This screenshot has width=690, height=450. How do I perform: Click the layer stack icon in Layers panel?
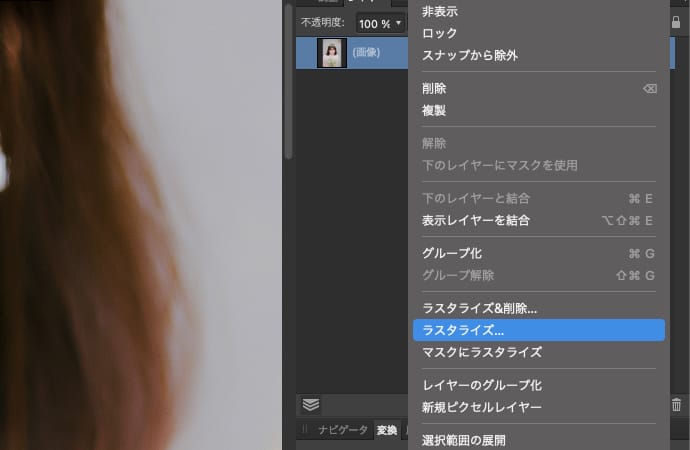pyautogui.click(x=311, y=405)
